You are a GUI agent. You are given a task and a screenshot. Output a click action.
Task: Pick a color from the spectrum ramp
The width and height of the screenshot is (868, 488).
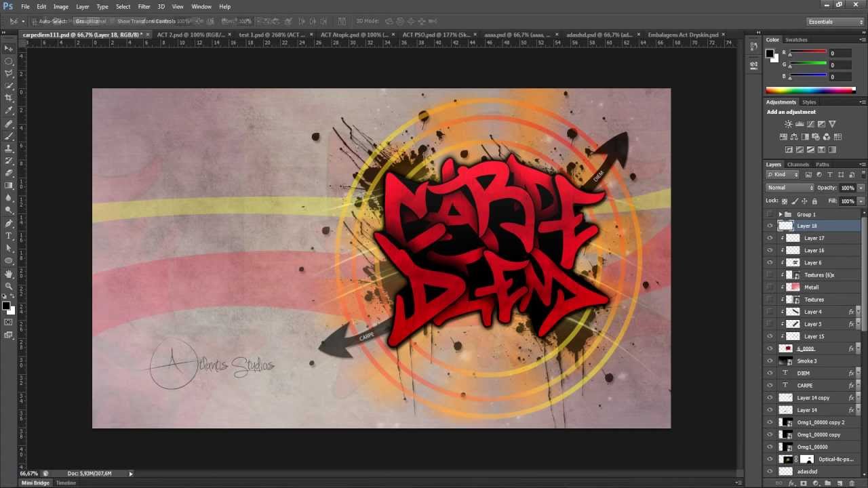(810, 90)
